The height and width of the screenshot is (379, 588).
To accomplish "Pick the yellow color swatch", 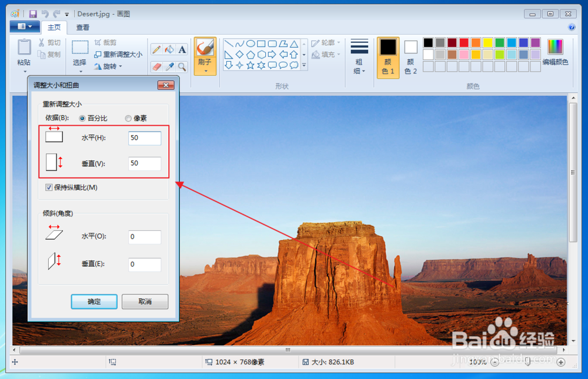I will 487,43.
